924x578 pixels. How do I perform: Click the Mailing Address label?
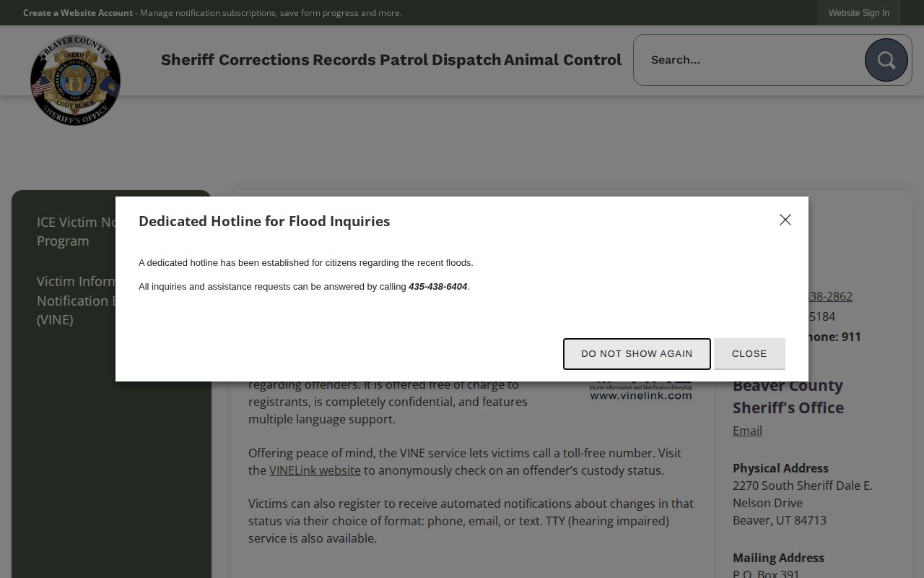point(778,558)
